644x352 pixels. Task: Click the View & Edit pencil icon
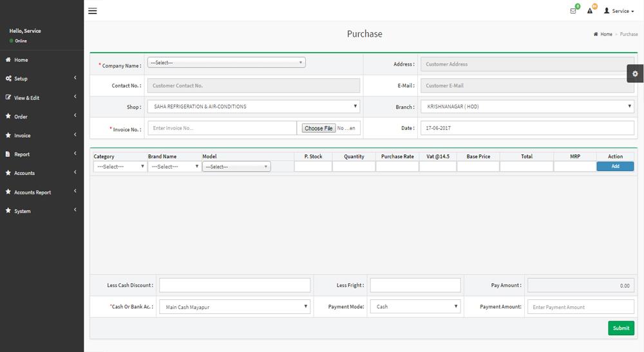pyautogui.click(x=8, y=97)
